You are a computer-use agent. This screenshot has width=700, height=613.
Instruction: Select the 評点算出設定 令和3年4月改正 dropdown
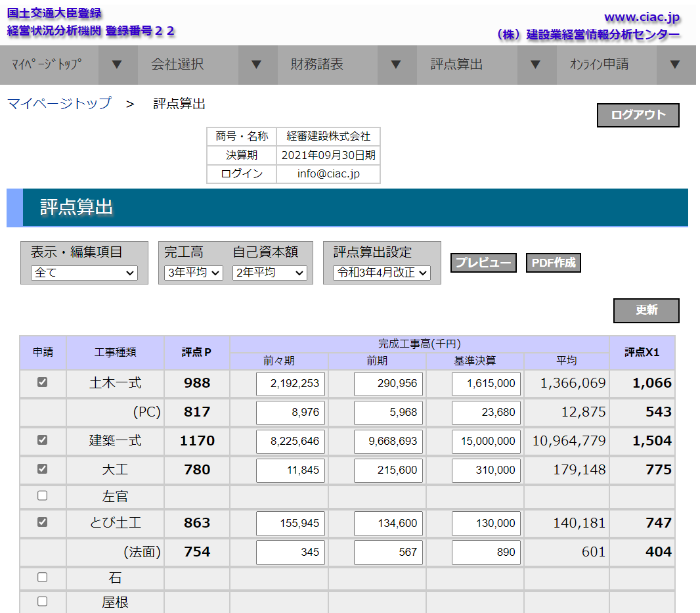coord(382,273)
